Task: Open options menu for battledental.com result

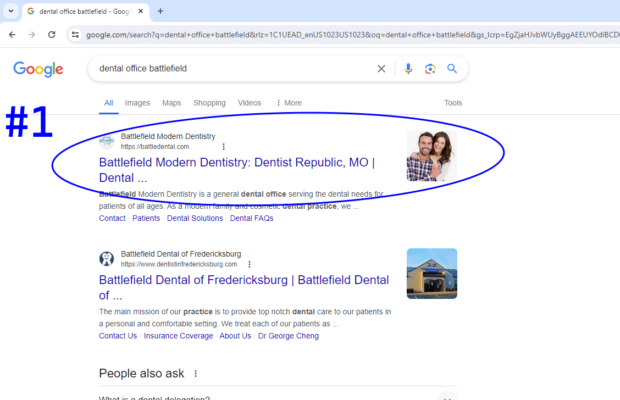Action: [x=223, y=147]
